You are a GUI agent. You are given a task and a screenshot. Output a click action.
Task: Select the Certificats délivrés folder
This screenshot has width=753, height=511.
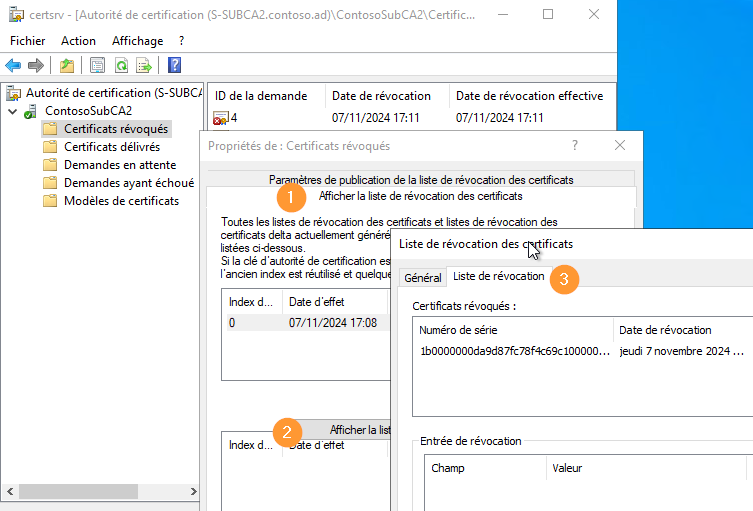[x=111, y=147]
